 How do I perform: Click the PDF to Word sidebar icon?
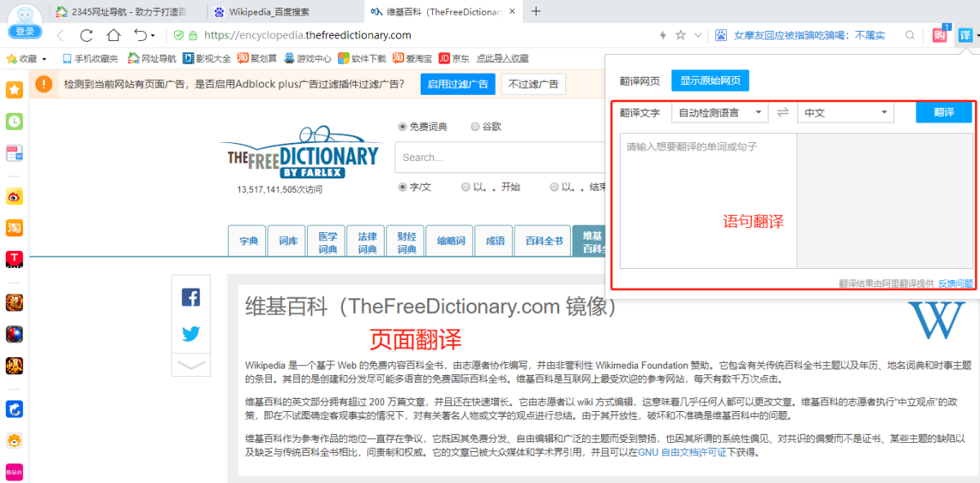14,153
